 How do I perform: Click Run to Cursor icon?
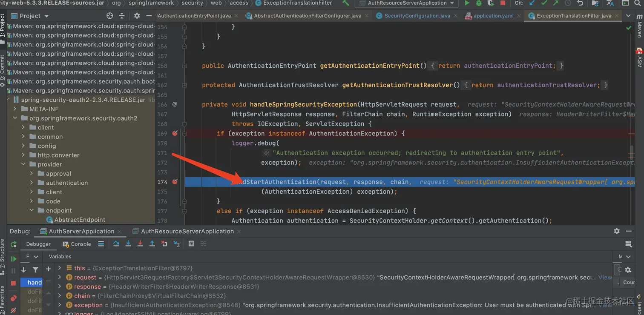point(176,243)
